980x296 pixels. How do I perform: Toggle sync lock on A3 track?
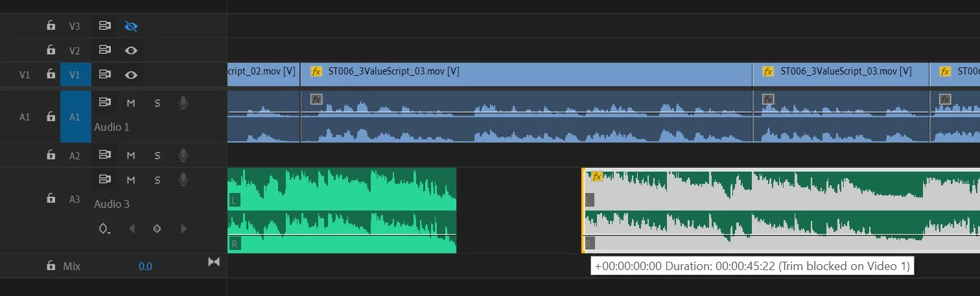(x=104, y=179)
